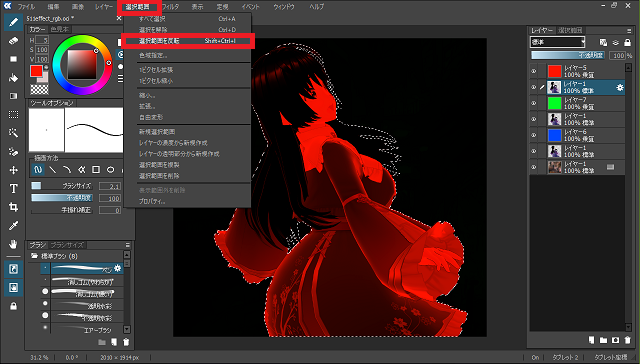Image resolution: width=640 pixels, height=364 pixels.
Task: Click brush list scrollbar down arrow
Action: (127, 329)
